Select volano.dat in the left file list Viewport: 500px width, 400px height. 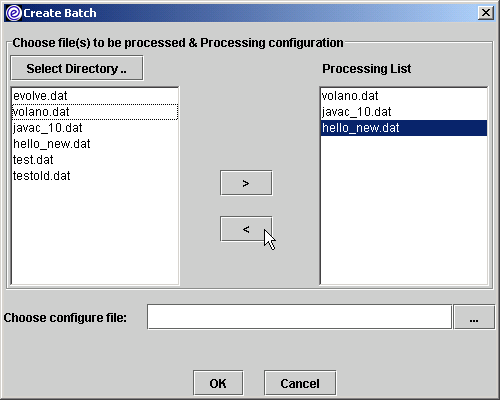[x=95, y=112]
